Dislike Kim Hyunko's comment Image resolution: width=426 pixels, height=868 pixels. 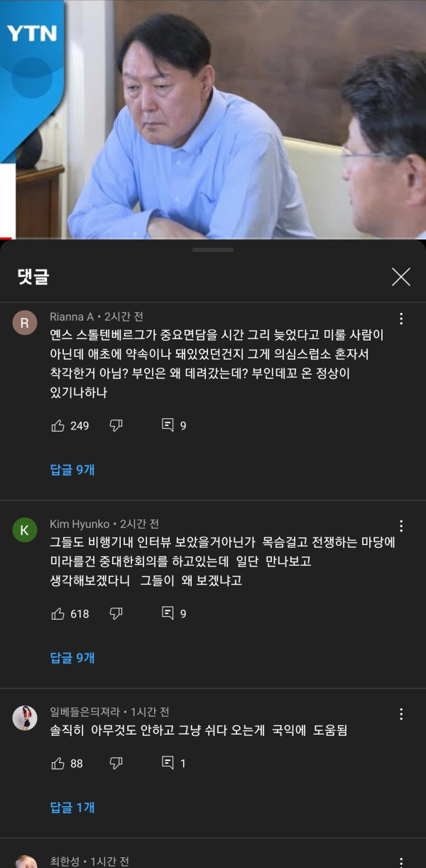click(116, 614)
